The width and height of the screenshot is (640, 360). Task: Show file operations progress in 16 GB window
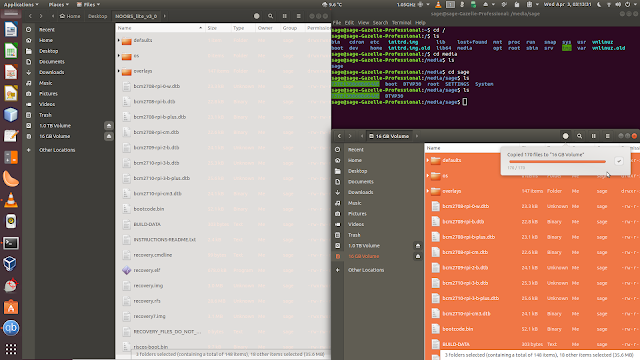[x=565, y=136]
